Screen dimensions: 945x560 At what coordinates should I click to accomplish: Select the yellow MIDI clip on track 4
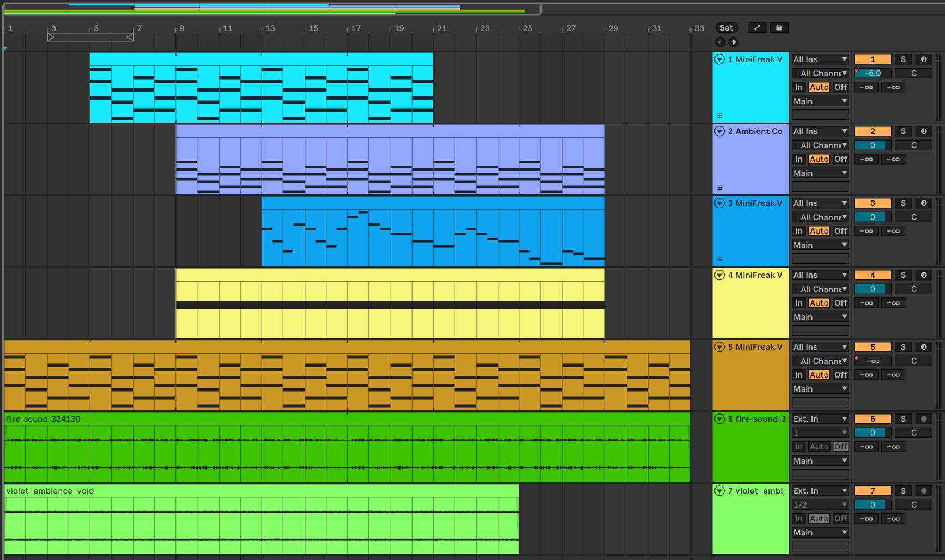[390, 303]
